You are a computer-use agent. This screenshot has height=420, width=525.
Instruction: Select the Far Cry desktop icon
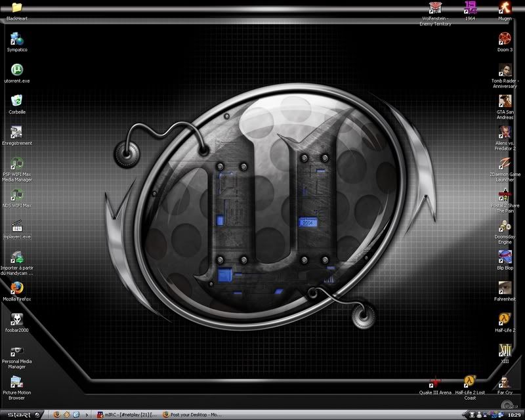pos(505,385)
